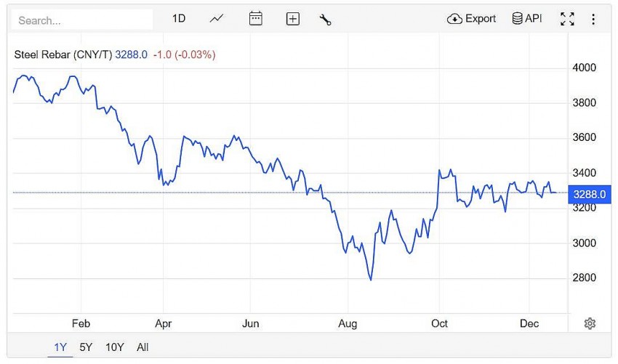The width and height of the screenshot is (618, 364).
Task: Click the -1.0 (-0.03%) price change text
Action: pyautogui.click(x=184, y=54)
